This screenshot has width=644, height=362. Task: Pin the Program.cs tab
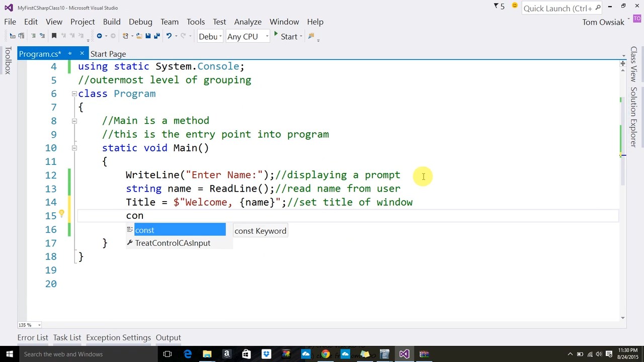(70, 53)
